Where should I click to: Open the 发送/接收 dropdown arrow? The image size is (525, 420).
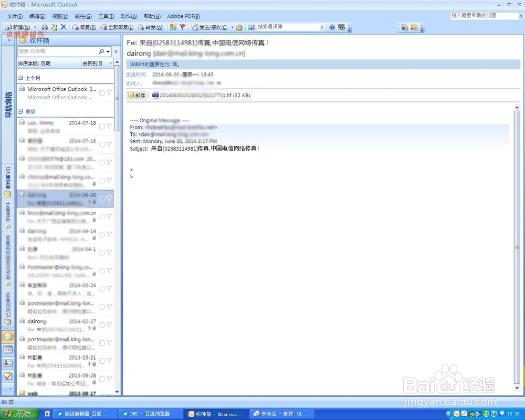coord(232,27)
